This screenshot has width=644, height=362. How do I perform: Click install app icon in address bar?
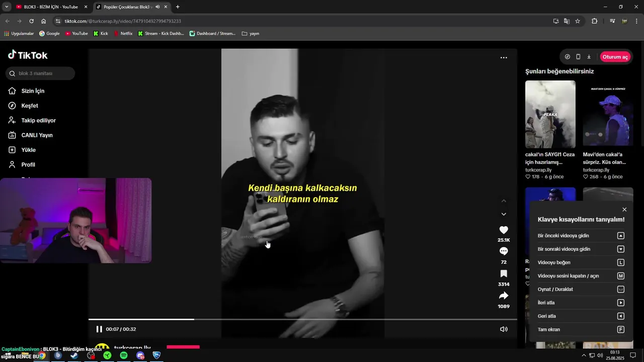coord(556,21)
